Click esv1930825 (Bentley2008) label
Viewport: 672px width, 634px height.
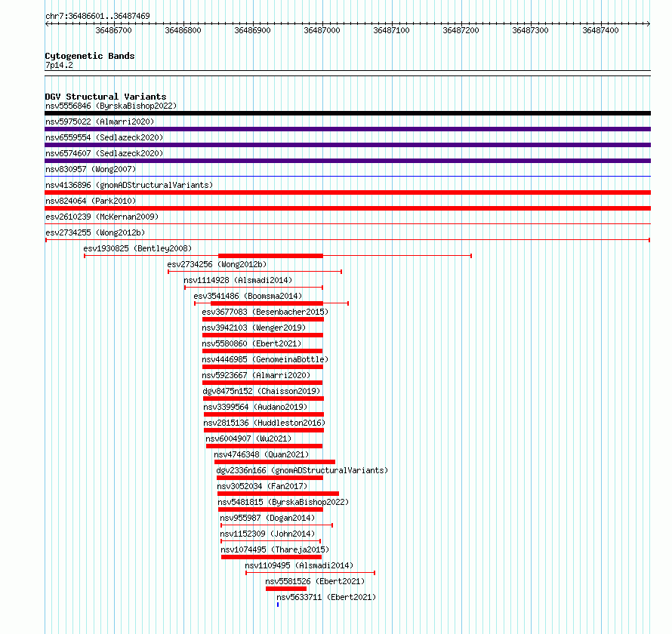point(137,248)
